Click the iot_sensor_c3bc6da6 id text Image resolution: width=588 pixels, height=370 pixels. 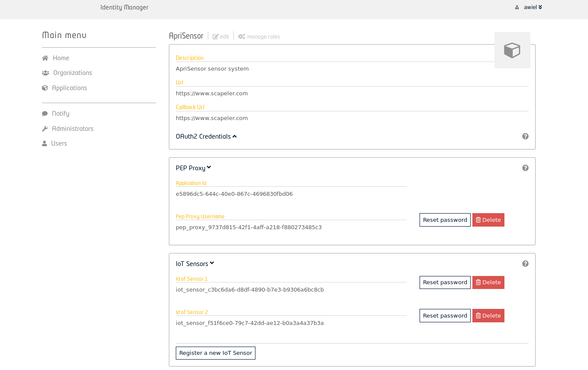250,290
